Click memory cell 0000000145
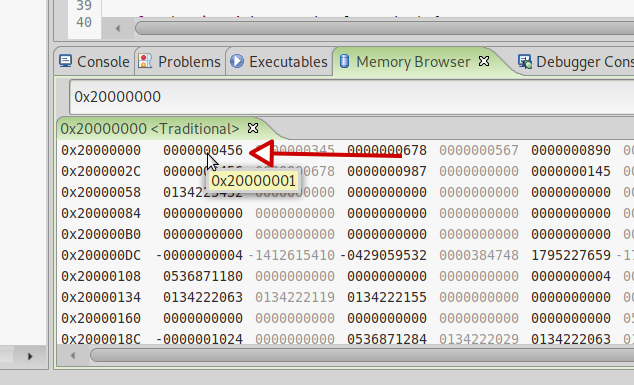 click(571, 171)
